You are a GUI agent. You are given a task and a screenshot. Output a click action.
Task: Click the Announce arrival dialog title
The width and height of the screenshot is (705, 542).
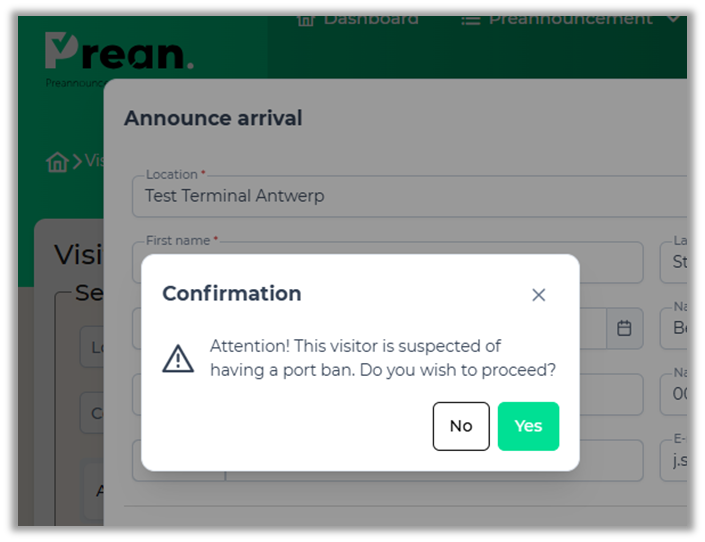point(213,118)
